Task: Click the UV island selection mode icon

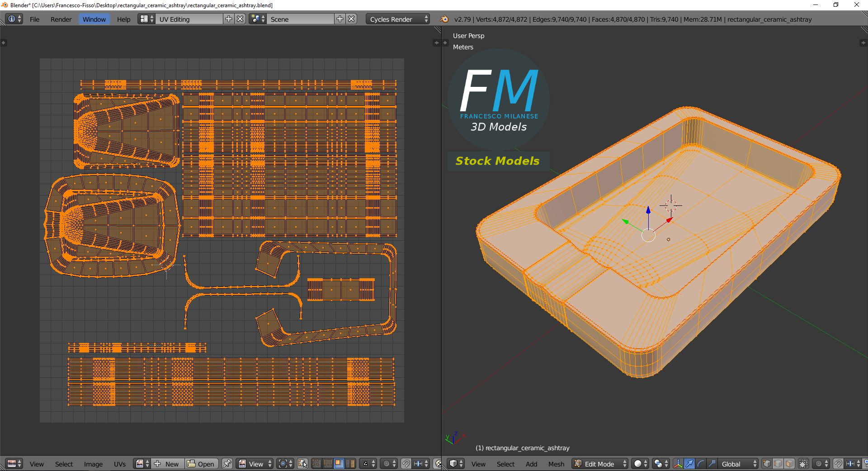Action: coord(350,464)
